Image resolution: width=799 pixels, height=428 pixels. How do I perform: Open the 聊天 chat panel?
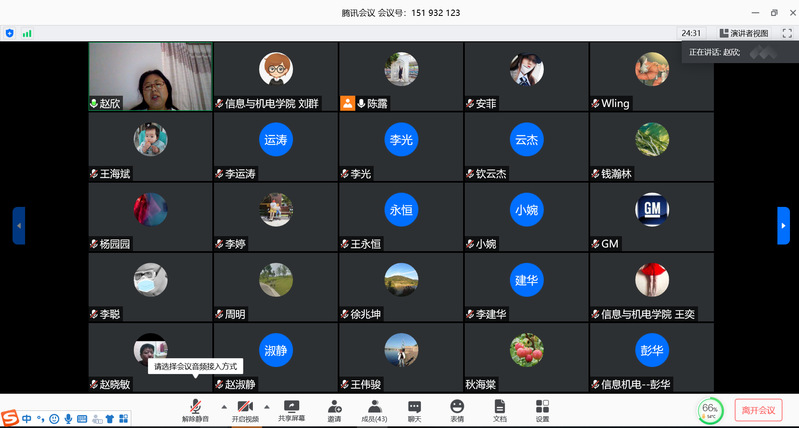click(414, 407)
